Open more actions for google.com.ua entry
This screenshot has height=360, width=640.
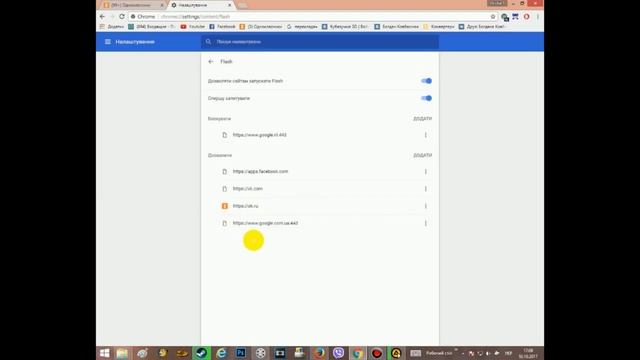425,223
